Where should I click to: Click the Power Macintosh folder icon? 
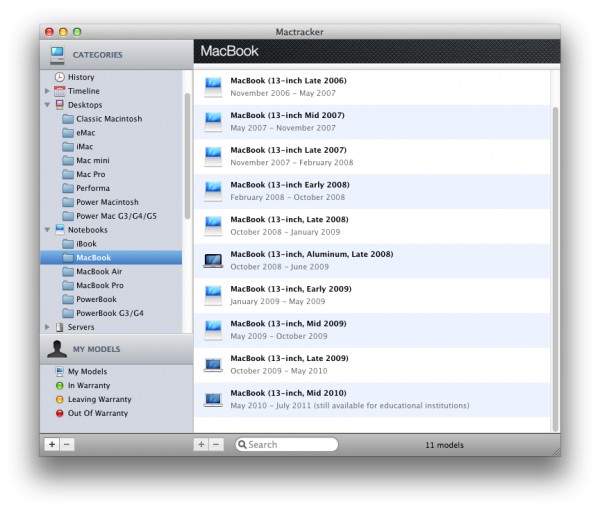click(68, 202)
